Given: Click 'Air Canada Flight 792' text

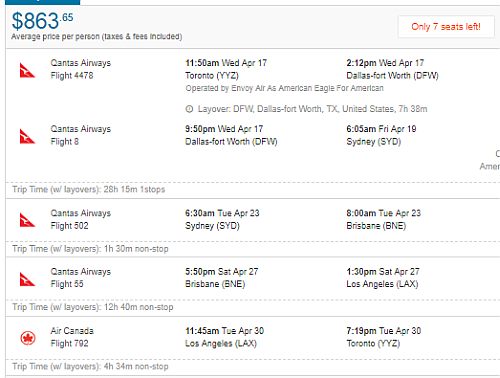Looking at the screenshot, I should coord(72,337).
